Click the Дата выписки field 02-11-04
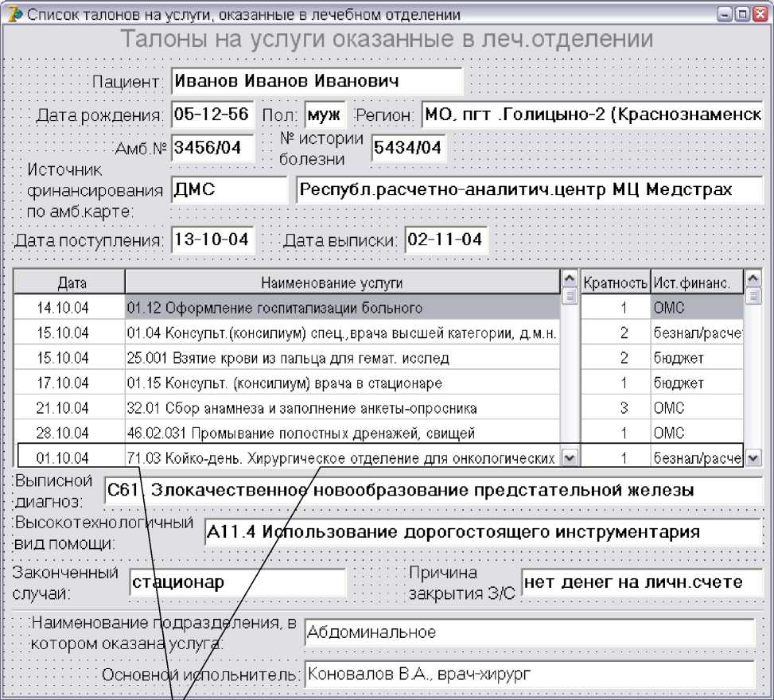 coord(445,240)
